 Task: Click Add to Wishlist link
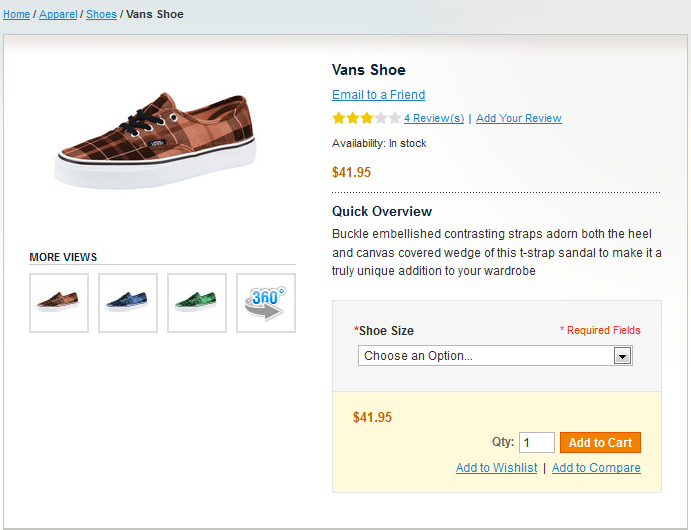tap(496, 468)
